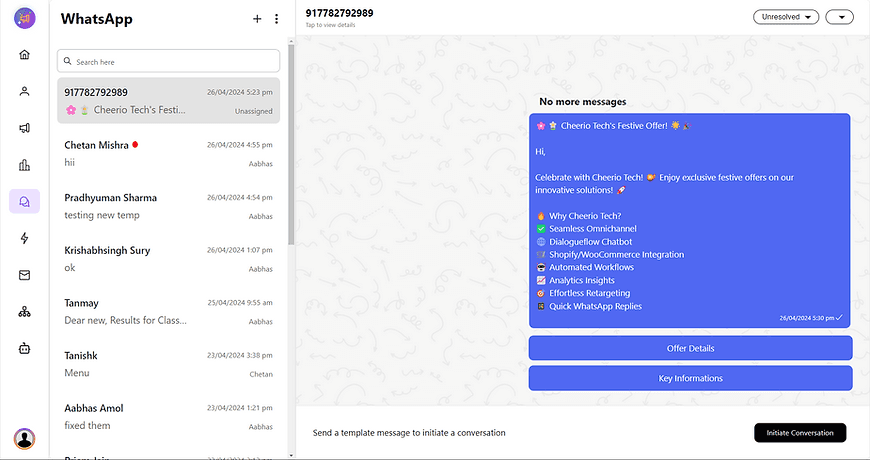
Task: Click the Unassigned label on first chat
Action: pyautogui.click(x=254, y=111)
